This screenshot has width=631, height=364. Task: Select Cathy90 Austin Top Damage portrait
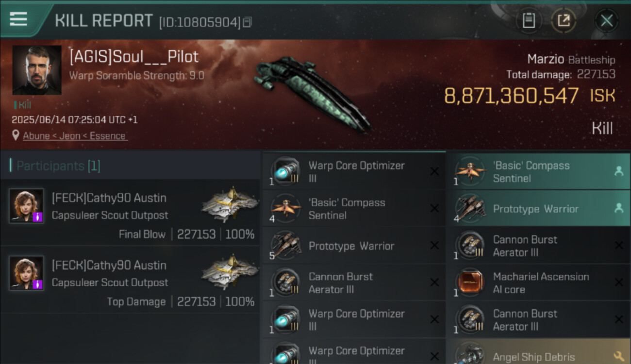coord(27,273)
